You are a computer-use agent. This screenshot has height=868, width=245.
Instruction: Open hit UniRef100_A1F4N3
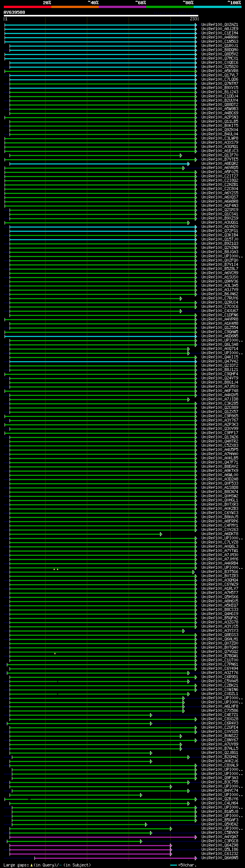(x=220, y=205)
